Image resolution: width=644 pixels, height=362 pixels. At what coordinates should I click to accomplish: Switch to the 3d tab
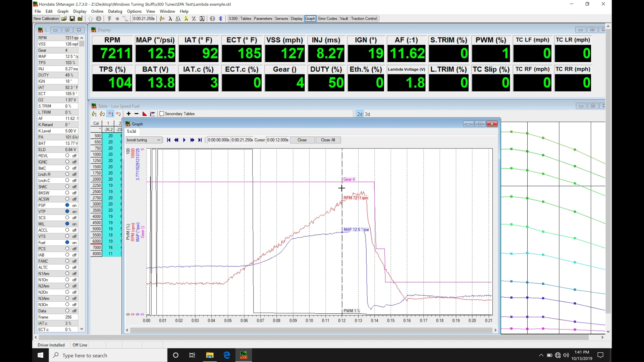pyautogui.click(x=368, y=114)
